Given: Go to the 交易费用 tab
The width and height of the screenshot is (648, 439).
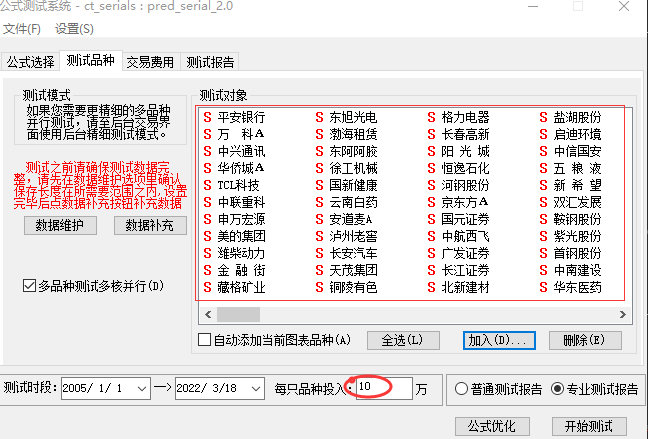Looking at the screenshot, I should tap(150, 62).
